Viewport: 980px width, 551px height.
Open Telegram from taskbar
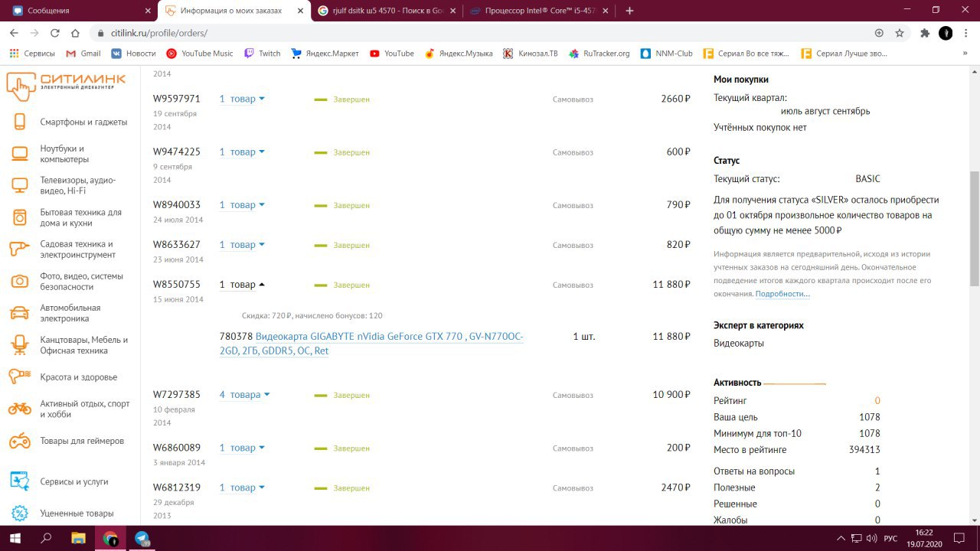(x=142, y=538)
